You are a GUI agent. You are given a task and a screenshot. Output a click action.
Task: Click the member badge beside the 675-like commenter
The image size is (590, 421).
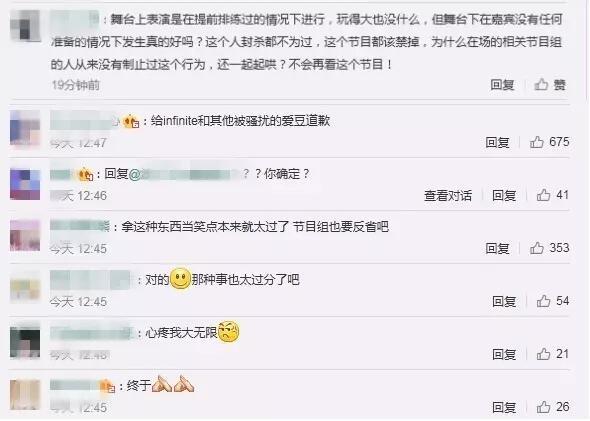(x=131, y=121)
